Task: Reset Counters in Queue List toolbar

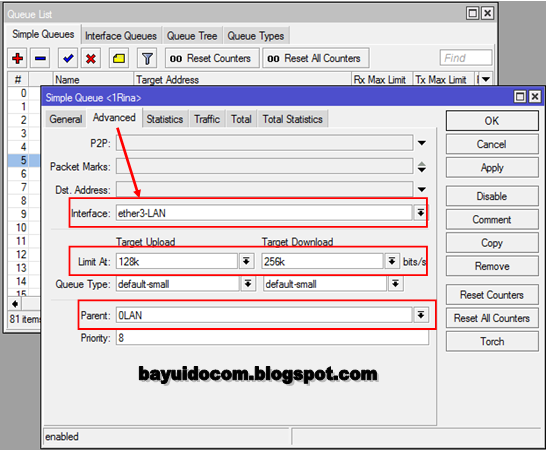Action: coord(212,58)
